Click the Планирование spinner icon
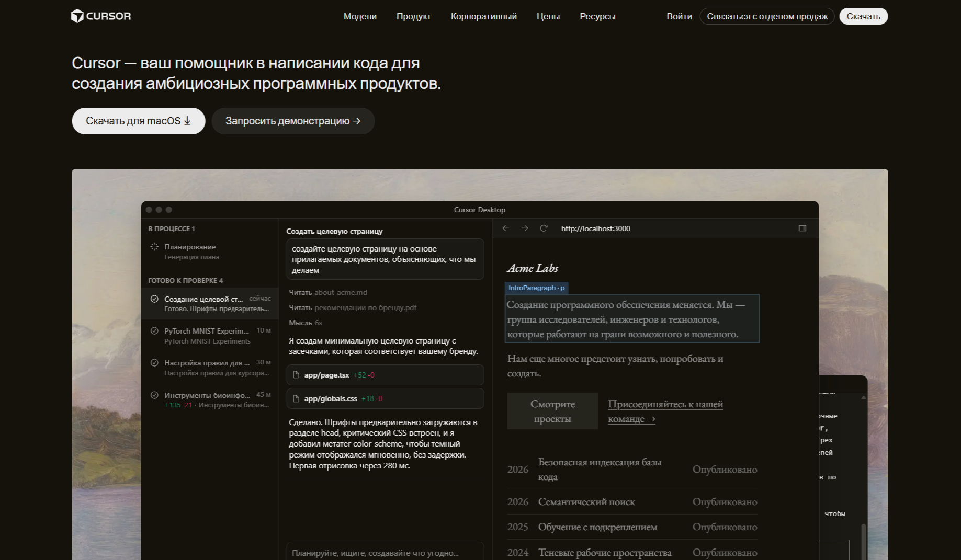 click(154, 246)
